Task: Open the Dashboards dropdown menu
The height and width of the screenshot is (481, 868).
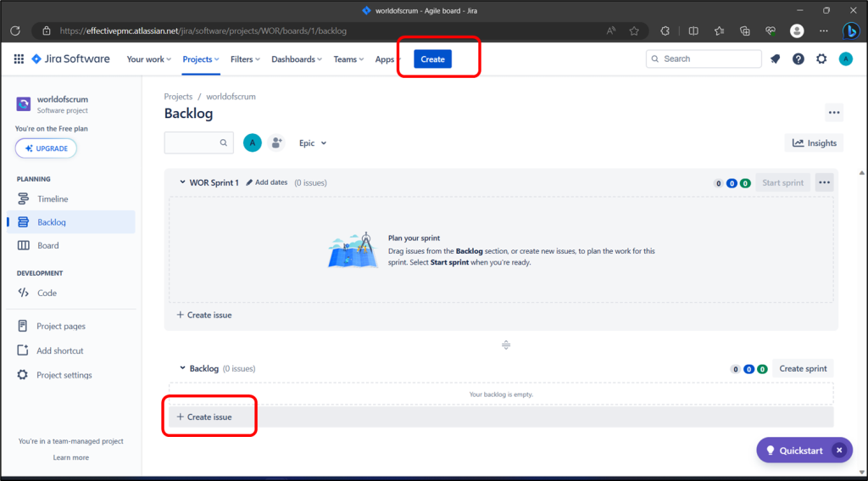Action: coord(297,59)
